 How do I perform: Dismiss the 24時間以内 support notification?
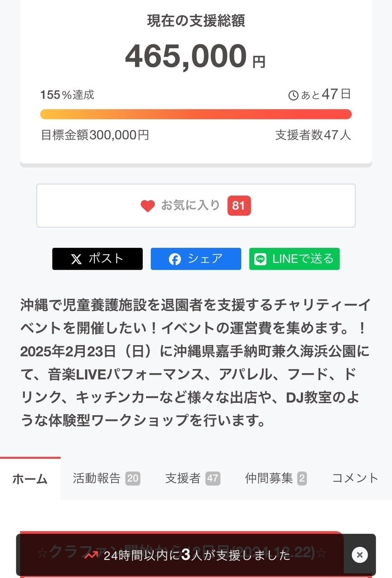coord(359,555)
